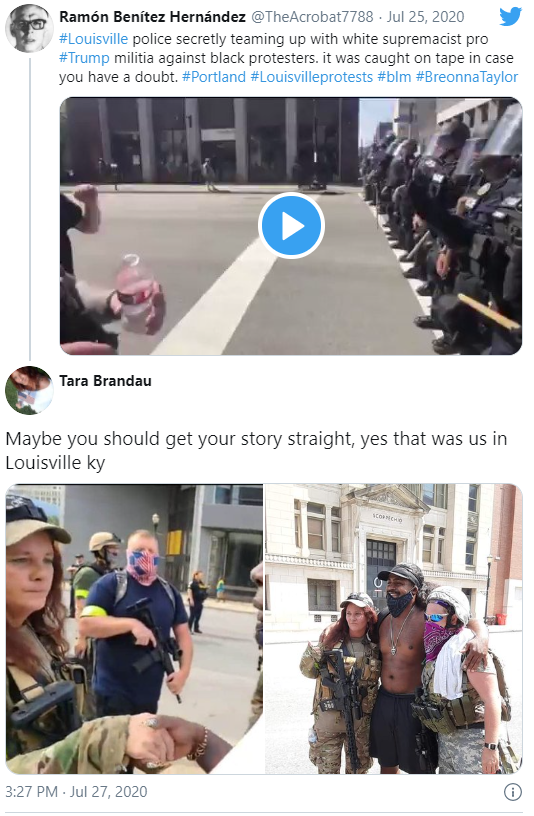The image size is (534, 816).
Task: Open the @TheAcrobat7788 handle
Action: [x=312, y=17]
